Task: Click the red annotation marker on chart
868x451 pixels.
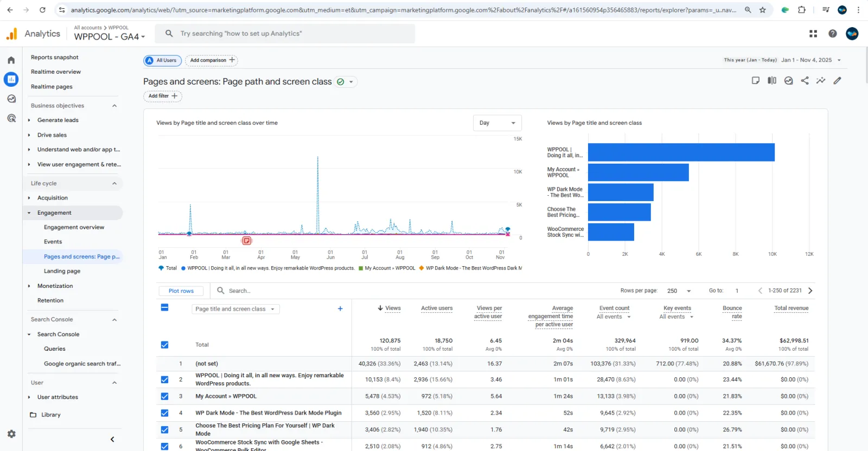Action: [x=247, y=241]
